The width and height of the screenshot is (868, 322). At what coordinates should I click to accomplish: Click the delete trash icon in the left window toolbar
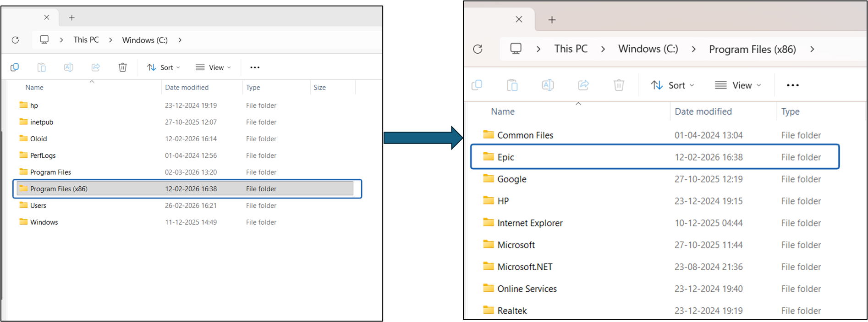coord(122,67)
